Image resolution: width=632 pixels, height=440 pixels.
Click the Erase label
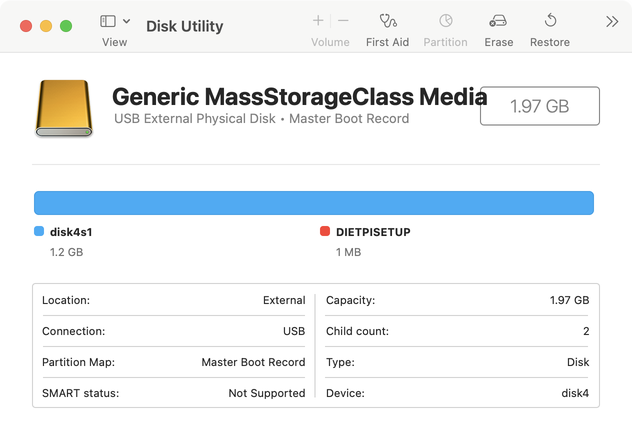pos(499,42)
